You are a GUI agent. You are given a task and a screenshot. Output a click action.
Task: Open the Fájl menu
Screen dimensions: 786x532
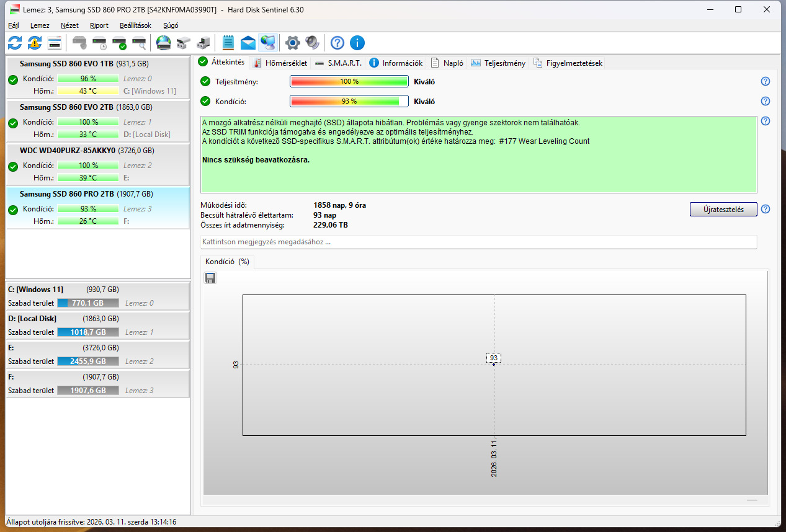[x=14, y=25]
